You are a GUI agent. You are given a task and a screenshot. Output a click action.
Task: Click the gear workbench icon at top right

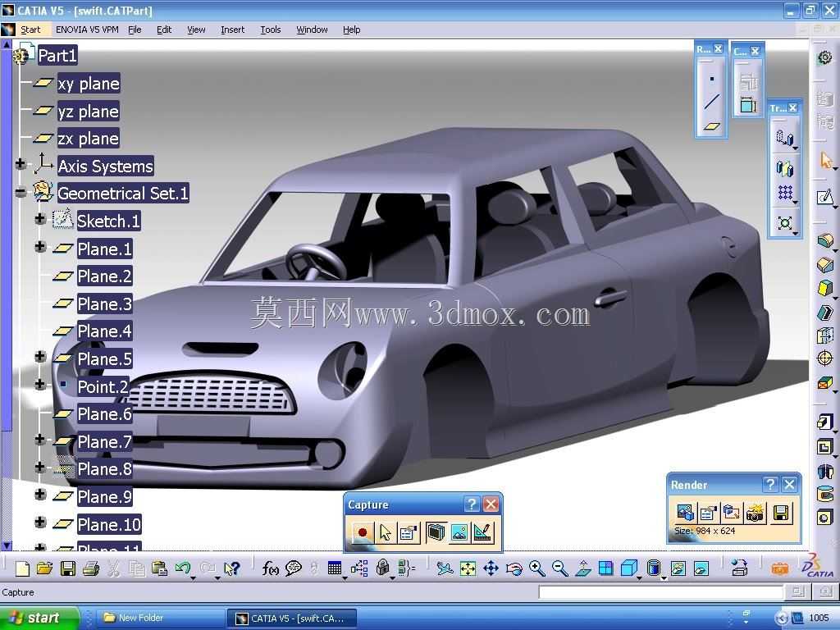tap(825, 57)
